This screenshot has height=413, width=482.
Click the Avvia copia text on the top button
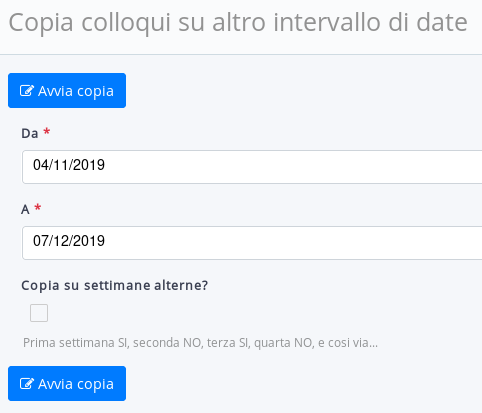(x=76, y=91)
